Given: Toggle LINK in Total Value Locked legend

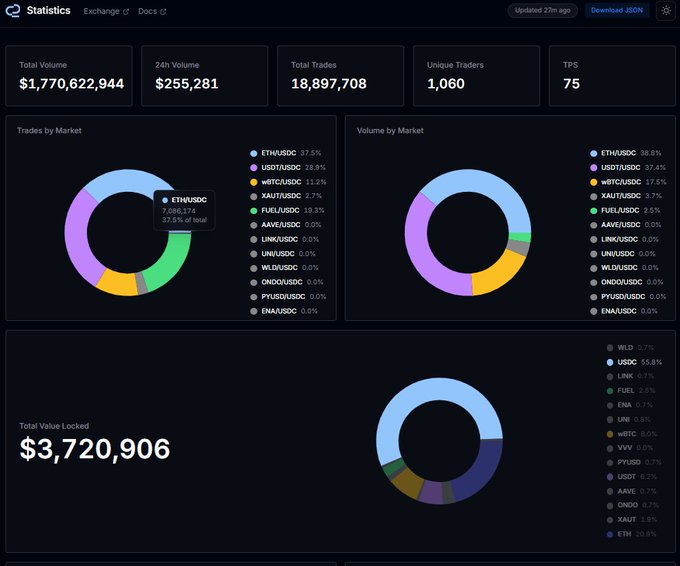Looking at the screenshot, I should tap(630, 376).
